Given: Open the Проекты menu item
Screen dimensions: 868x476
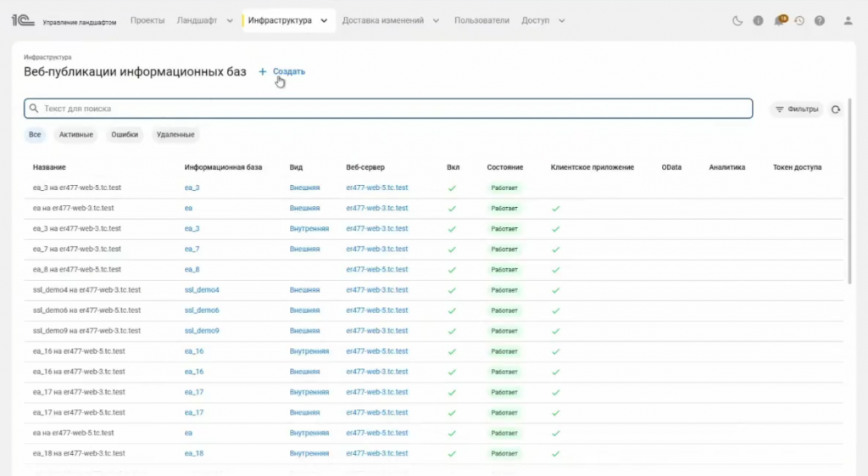Looking at the screenshot, I should click(x=147, y=20).
